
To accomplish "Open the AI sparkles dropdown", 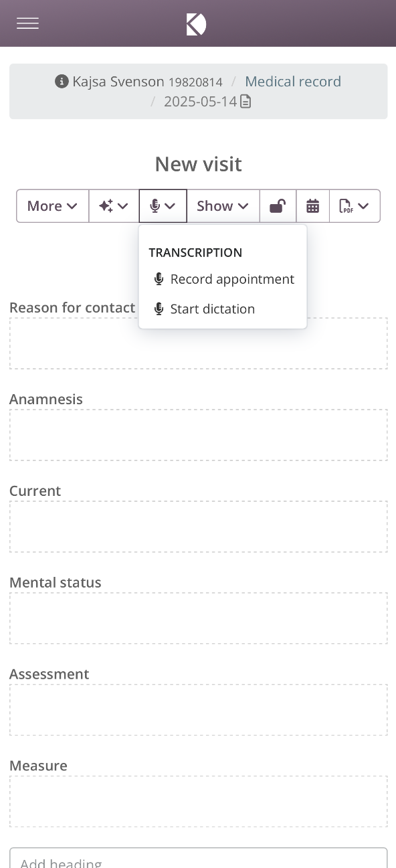I will [x=114, y=206].
